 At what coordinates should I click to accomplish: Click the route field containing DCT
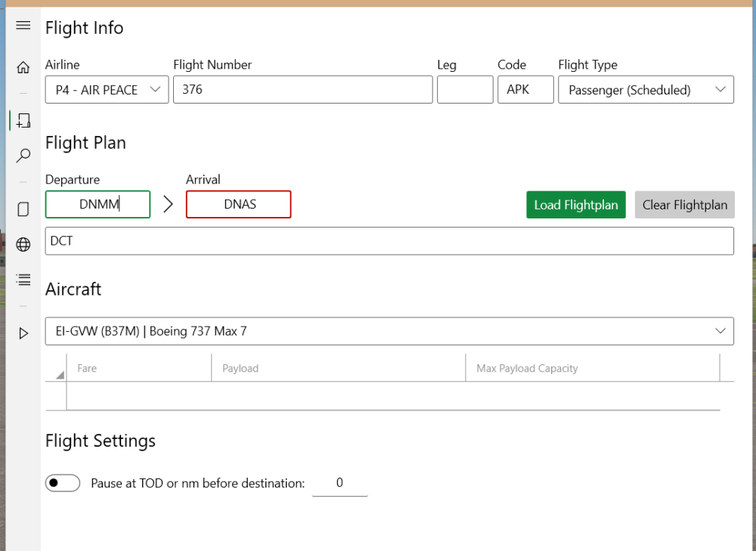[389, 241]
